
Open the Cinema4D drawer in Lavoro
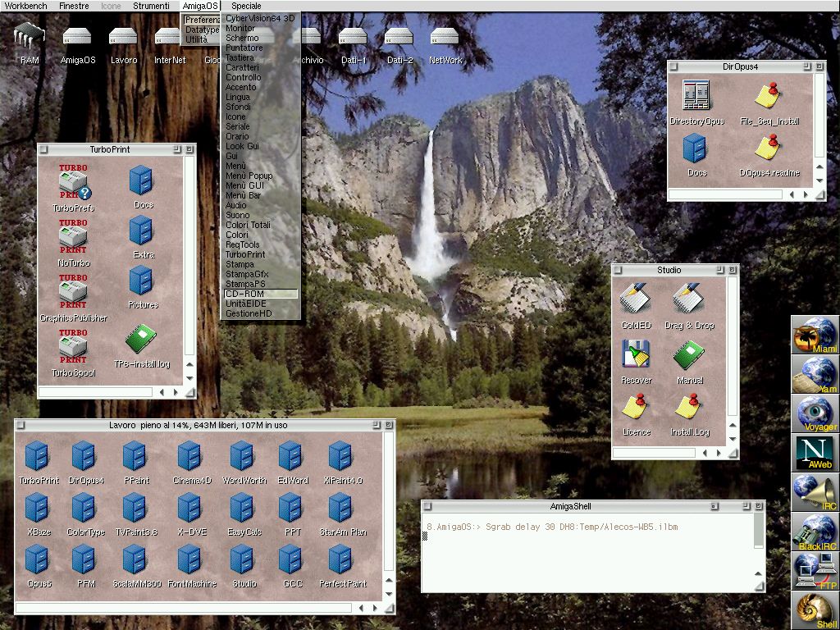[x=190, y=459]
